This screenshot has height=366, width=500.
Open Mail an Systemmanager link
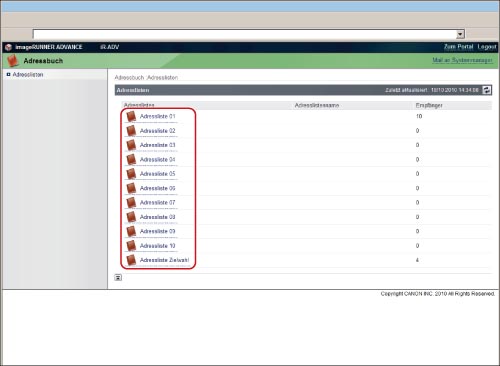(x=462, y=60)
